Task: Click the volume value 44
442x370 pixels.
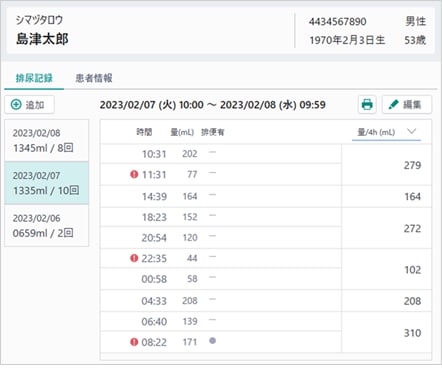Action: point(192,258)
